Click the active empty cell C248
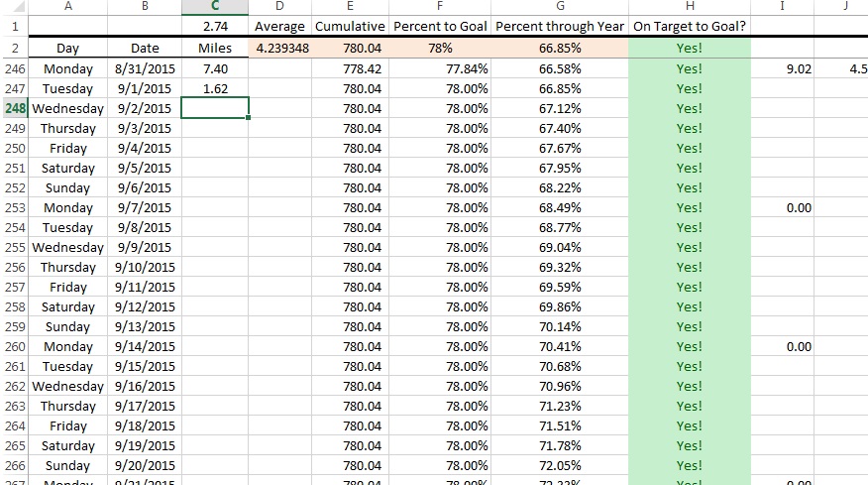 [215, 108]
